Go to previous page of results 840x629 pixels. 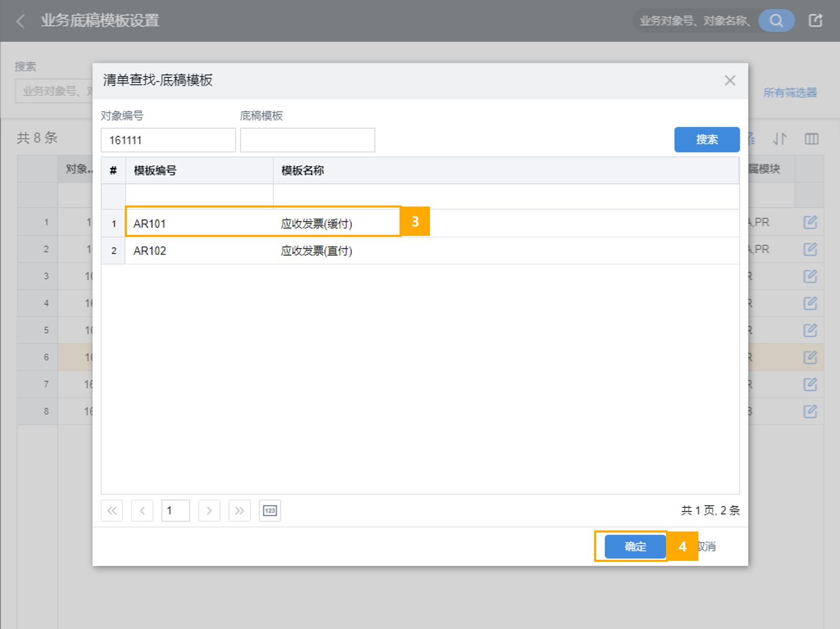point(142,511)
